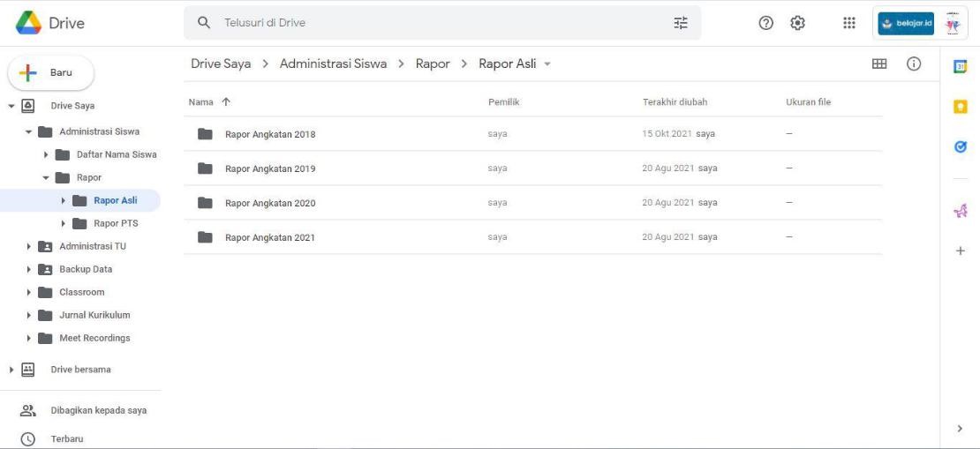
Task: Show folder details info panel
Action: pos(914,64)
